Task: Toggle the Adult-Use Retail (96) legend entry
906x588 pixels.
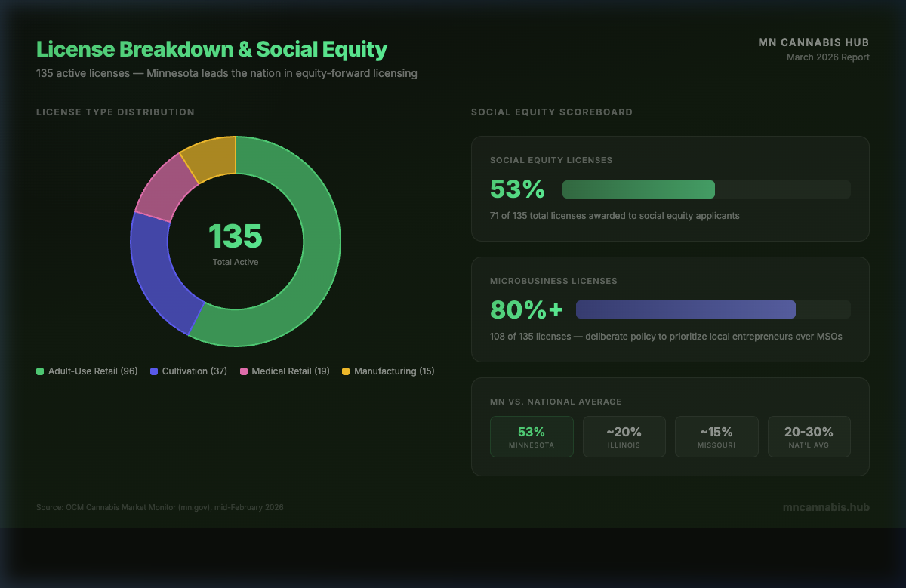Action: point(87,371)
